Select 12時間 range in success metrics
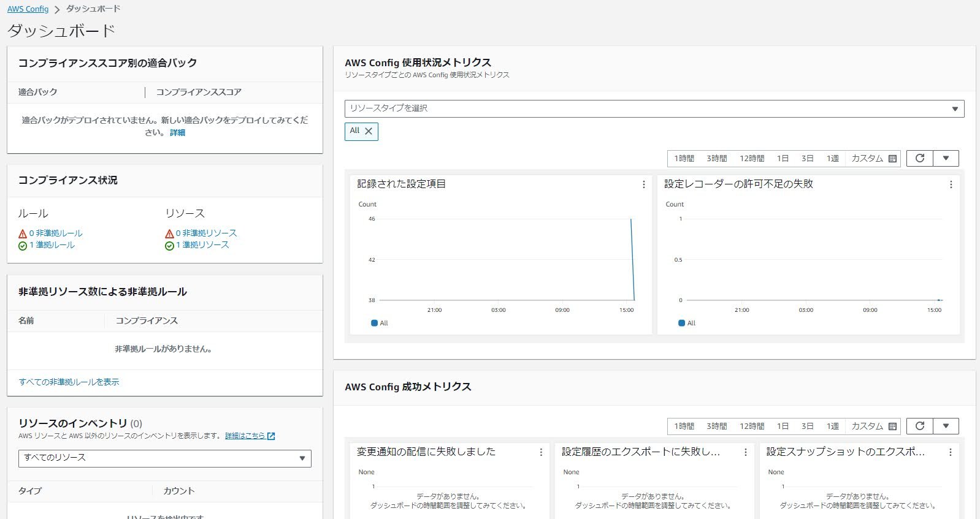Screen dimensions: 980x519 click(x=752, y=426)
